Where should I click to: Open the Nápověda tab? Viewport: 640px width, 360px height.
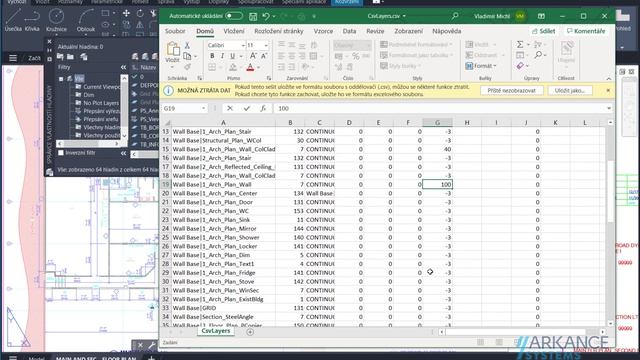point(447,31)
